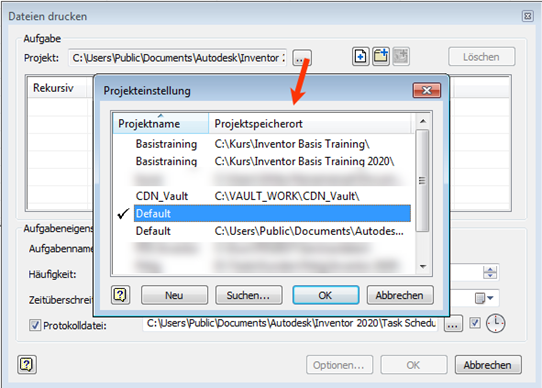Image resolution: width=542 pixels, height=388 pixels.
Task: Click the Löschen button
Action: [482, 57]
